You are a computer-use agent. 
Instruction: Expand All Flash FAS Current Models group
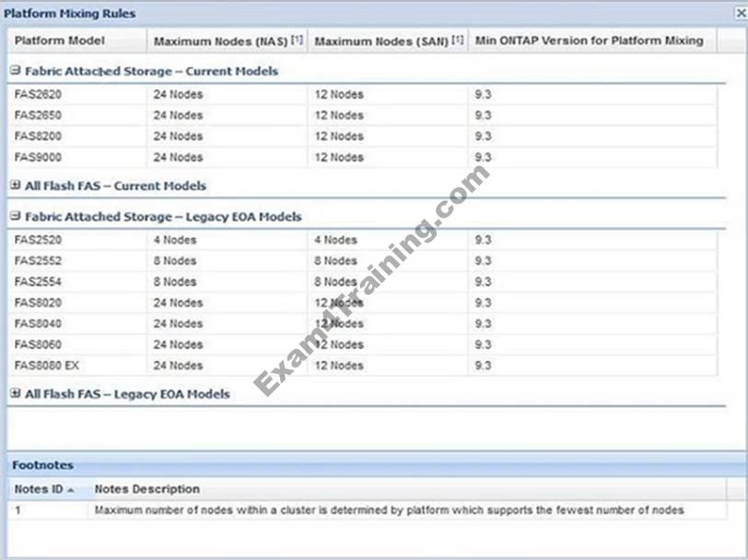pos(16,185)
